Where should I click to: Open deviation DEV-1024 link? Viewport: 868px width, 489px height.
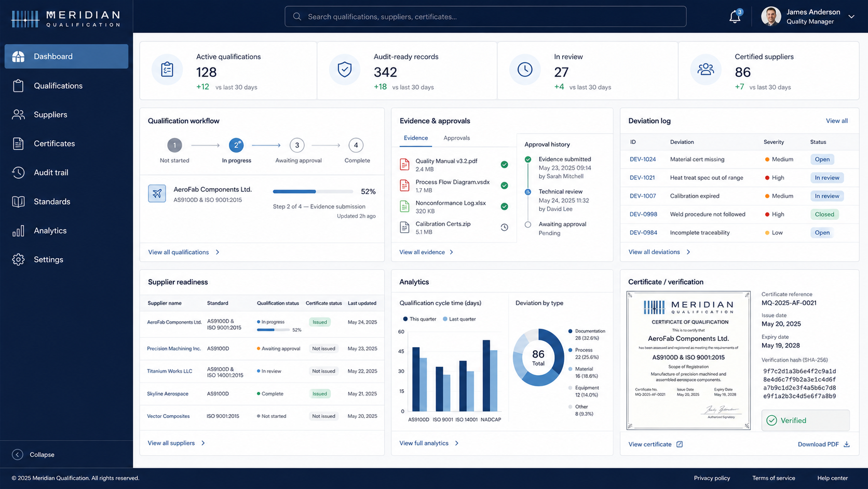643,160
